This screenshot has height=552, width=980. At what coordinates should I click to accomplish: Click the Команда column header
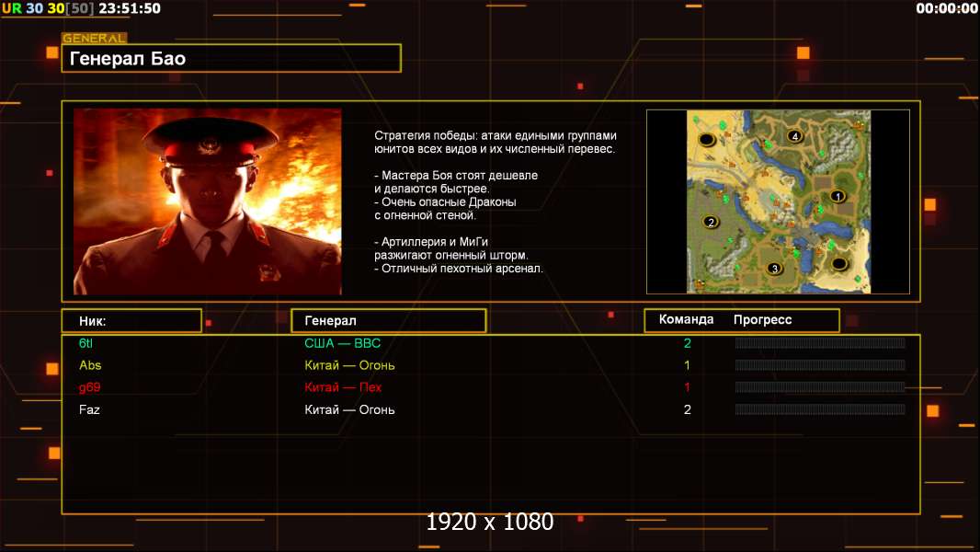coord(686,319)
